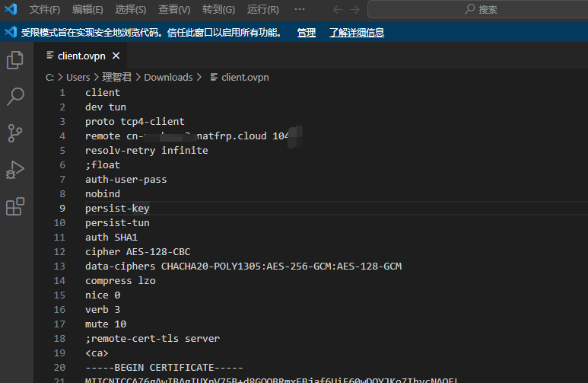The height and width of the screenshot is (383, 588).
Task: Open the Search view in activity bar
Action: pyautogui.click(x=15, y=96)
